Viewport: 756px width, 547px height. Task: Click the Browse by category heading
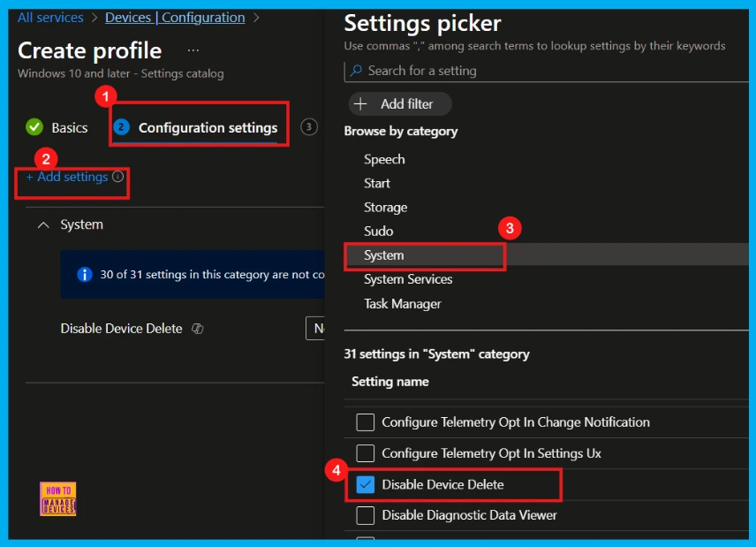tap(401, 131)
